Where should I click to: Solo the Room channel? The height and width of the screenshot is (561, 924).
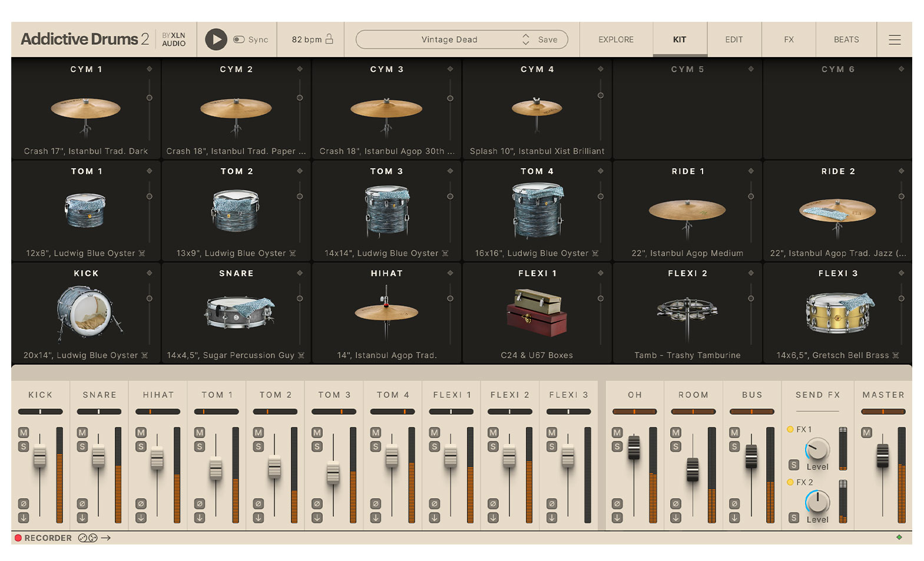point(675,447)
